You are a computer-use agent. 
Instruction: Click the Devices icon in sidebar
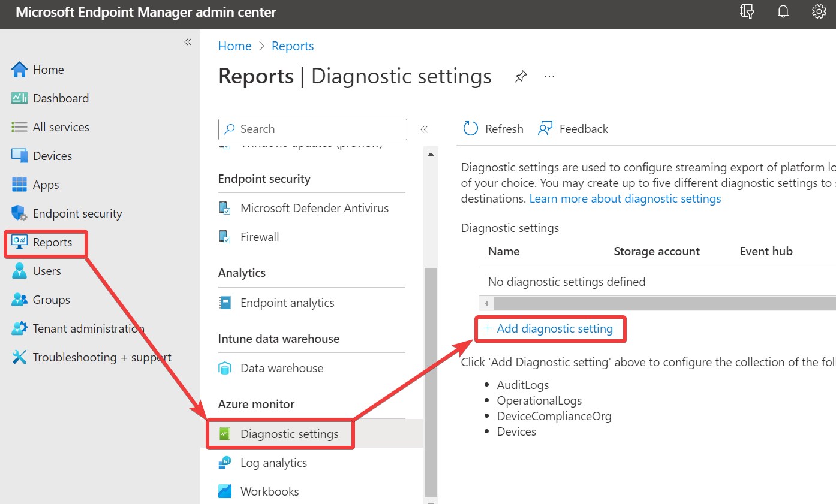19,156
